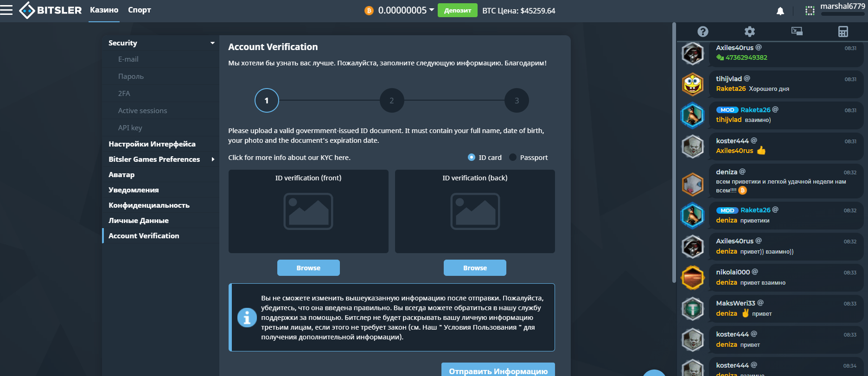Click username Axiles40rus at 08:32
Screen dimensions: 868x376
[x=734, y=241]
